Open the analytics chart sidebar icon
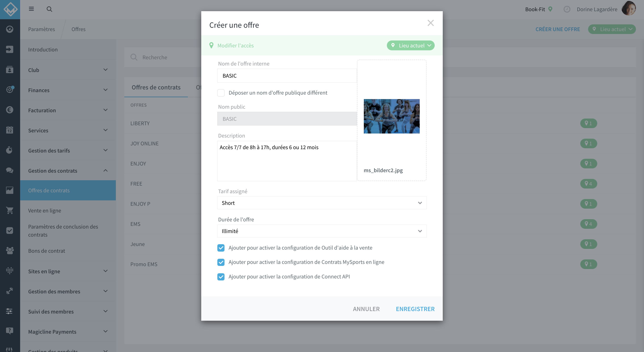The image size is (644, 352). [x=9, y=190]
